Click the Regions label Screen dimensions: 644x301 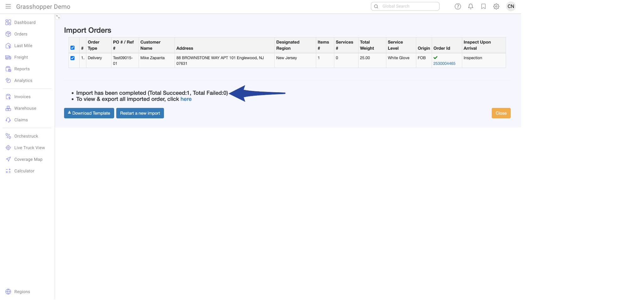tap(22, 292)
